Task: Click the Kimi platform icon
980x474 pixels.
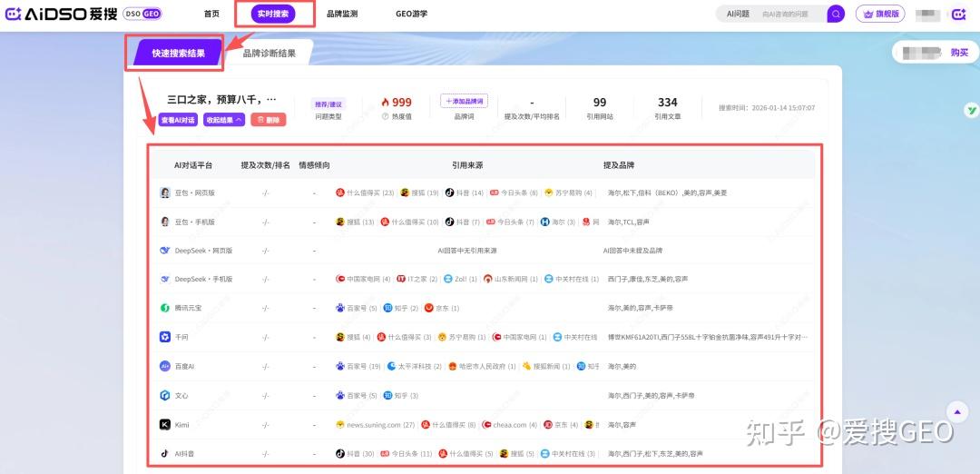Action: (x=165, y=425)
